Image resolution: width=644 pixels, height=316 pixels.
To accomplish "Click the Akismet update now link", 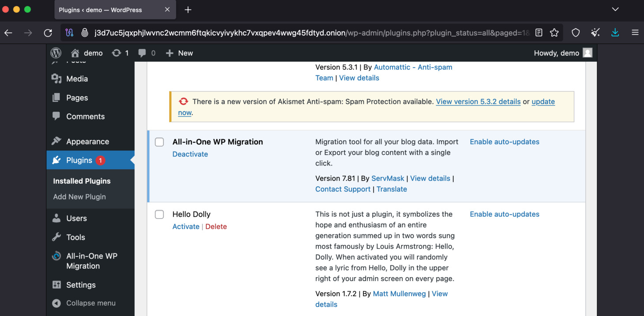I will (x=543, y=102).
